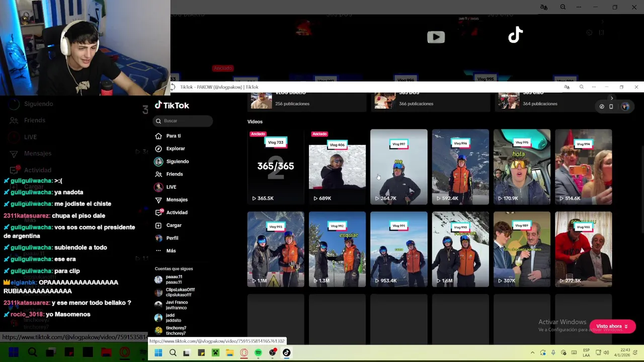Screen dimensions: 644x362
Task: Play the Vlog 995 'hola' video with 170.9K views
Action: (522, 167)
